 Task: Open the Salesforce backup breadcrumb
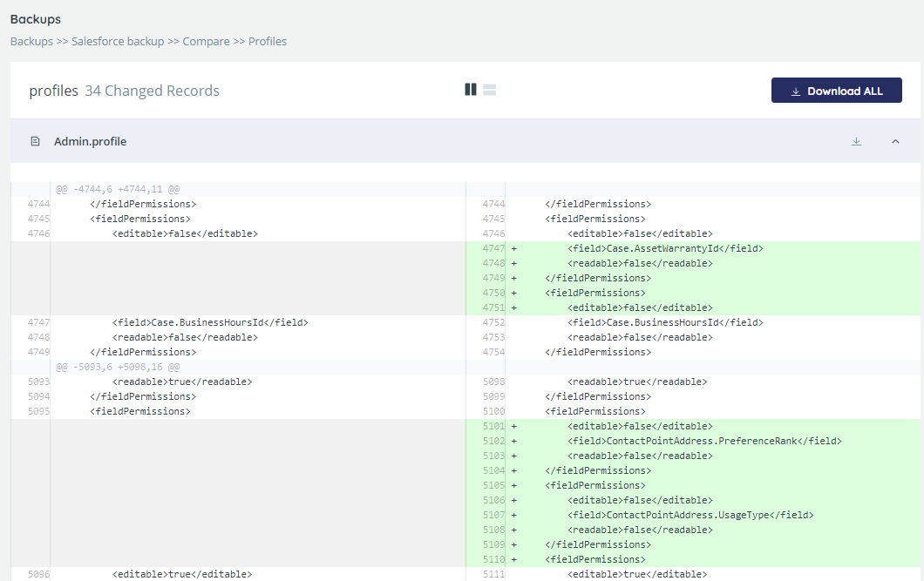coord(118,41)
